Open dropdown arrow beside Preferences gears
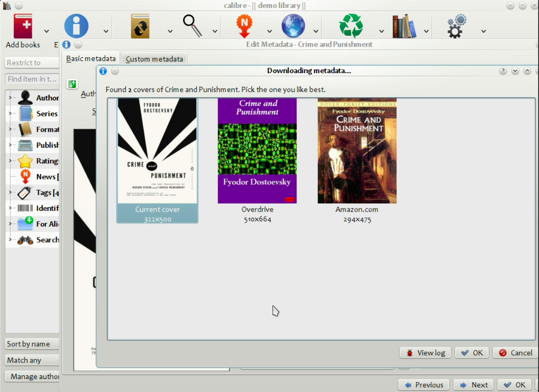The width and height of the screenshot is (539, 392). 483,31
